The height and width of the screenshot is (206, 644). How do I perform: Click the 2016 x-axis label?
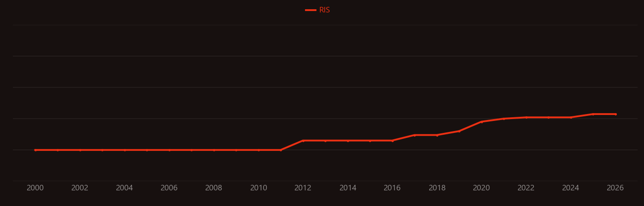pos(392,188)
